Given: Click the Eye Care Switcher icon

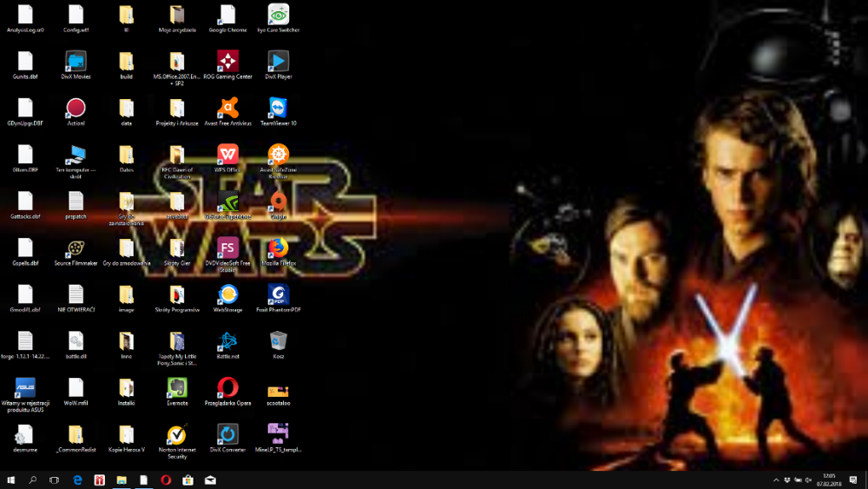Looking at the screenshot, I should click(278, 16).
